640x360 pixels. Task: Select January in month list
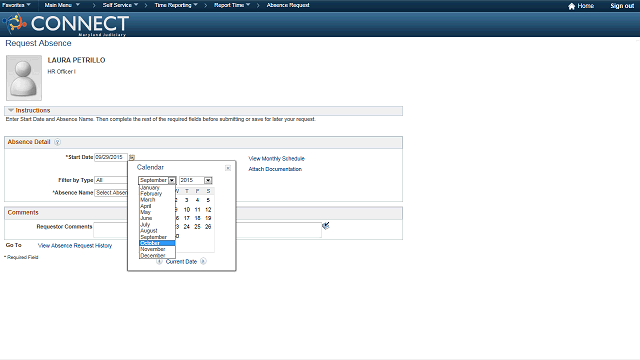pyautogui.click(x=157, y=188)
